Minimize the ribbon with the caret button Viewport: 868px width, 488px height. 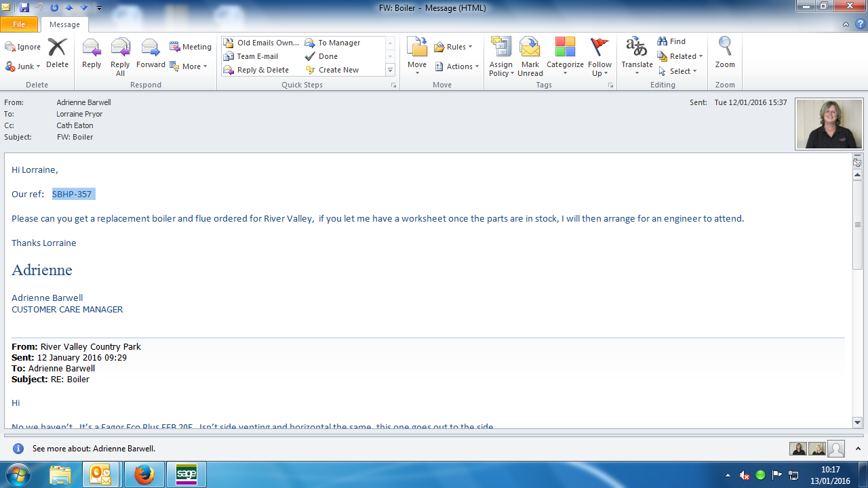[846, 24]
